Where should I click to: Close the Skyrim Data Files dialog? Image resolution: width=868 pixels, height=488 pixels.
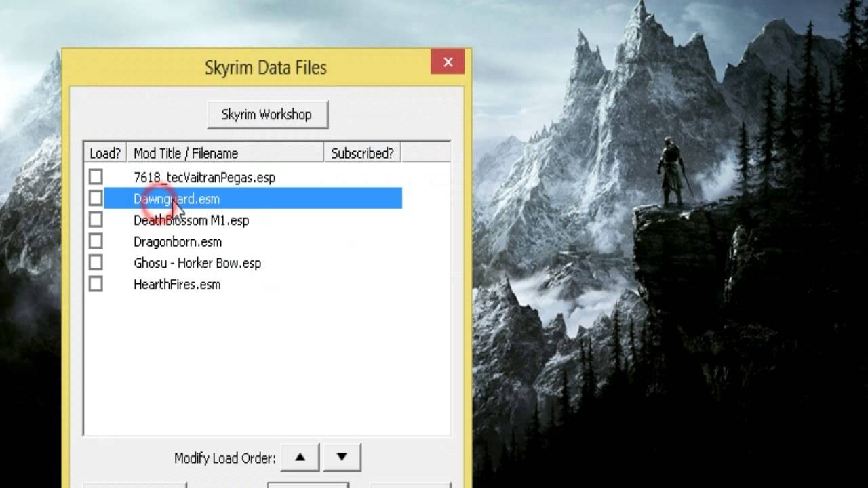pos(448,62)
